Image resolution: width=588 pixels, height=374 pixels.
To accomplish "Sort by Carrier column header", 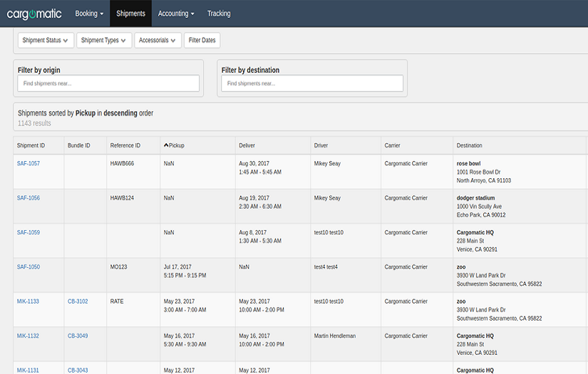I will tap(392, 145).
